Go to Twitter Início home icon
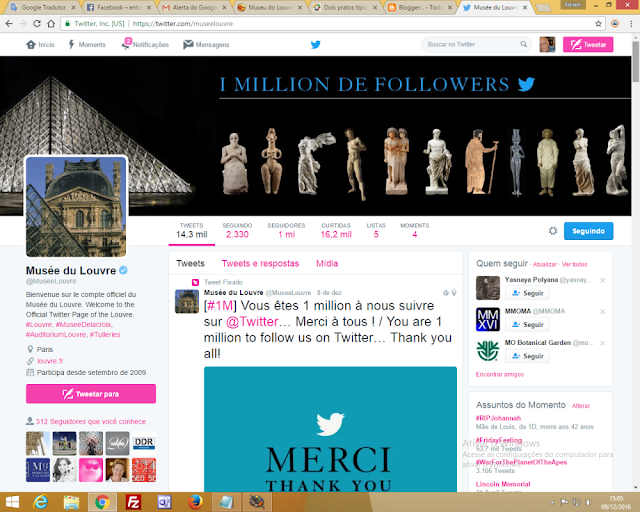The image size is (640, 512). click(x=31, y=45)
